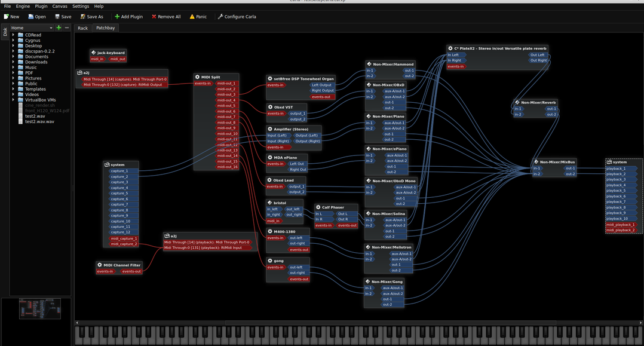This screenshot has width=644, height=346.
Task: Click gear icon on Obxd VST node
Action: (x=270, y=107)
